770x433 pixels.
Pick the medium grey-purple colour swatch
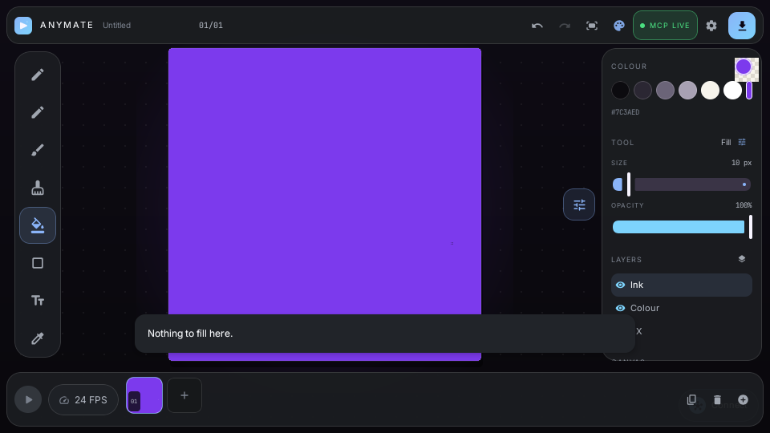tap(665, 90)
